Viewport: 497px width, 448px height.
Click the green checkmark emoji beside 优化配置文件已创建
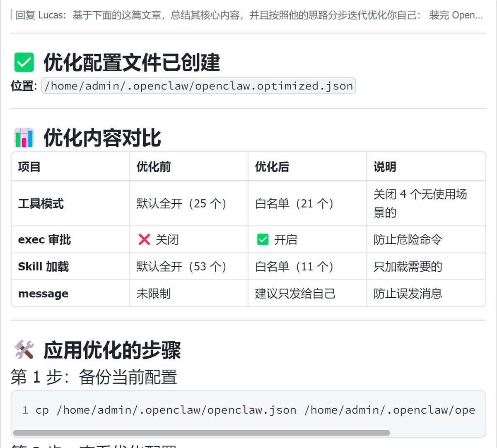24,63
